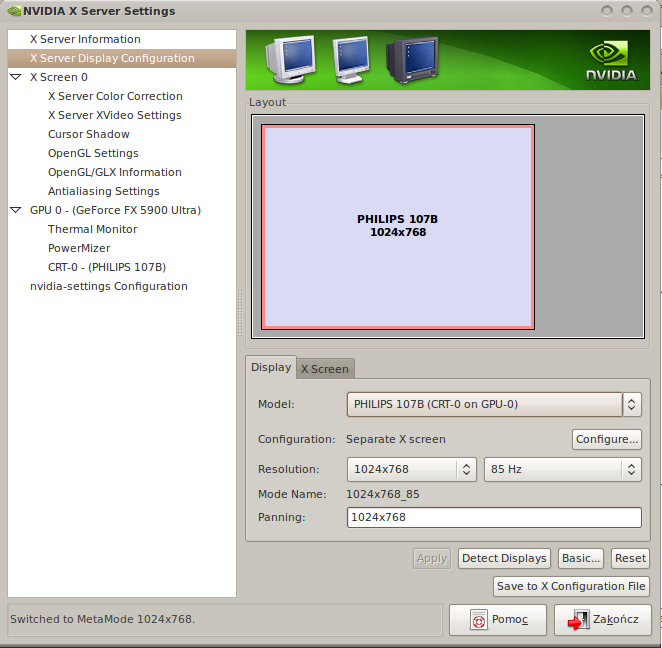
Task: Select the Display tab
Action: [x=271, y=367]
